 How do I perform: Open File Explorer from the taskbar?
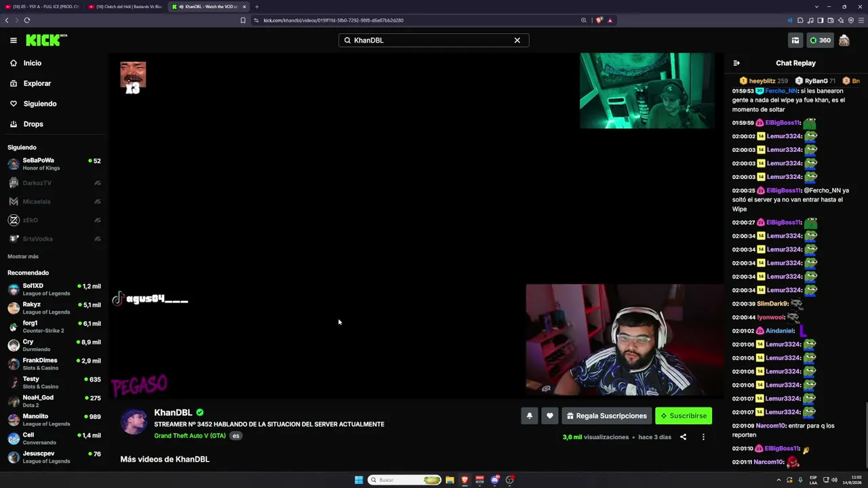click(450, 480)
